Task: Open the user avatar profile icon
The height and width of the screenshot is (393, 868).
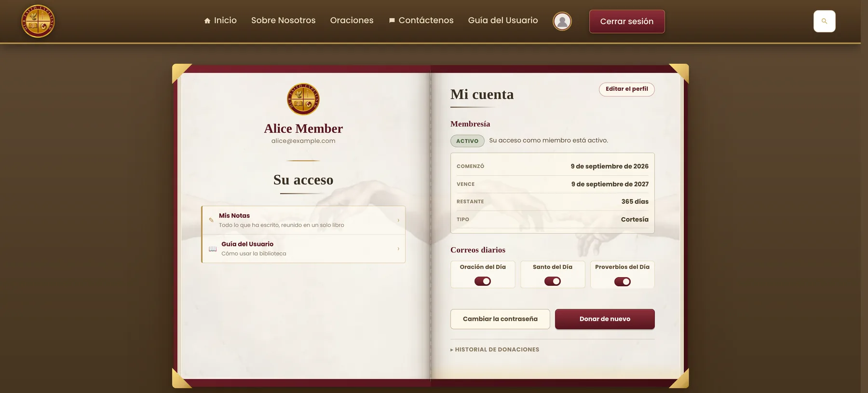Action: tap(562, 21)
